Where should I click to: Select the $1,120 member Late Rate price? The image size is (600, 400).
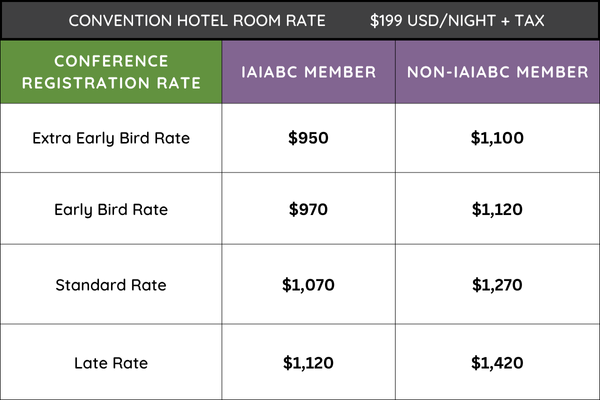click(308, 361)
